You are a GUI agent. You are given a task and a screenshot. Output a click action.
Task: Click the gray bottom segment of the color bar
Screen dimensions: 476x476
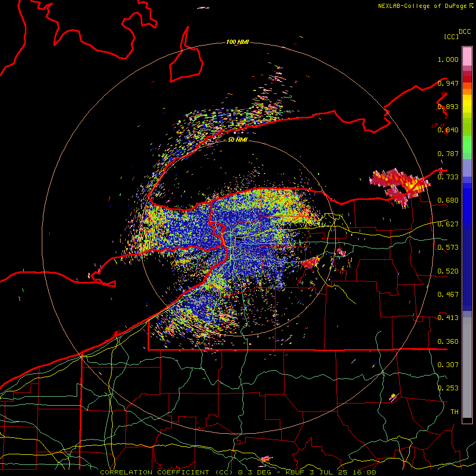pyautogui.click(x=467, y=368)
